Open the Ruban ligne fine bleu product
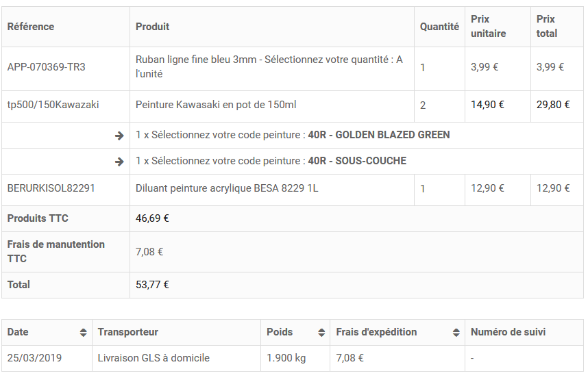Image resolution: width=588 pixels, height=382 pixels. pos(269,66)
